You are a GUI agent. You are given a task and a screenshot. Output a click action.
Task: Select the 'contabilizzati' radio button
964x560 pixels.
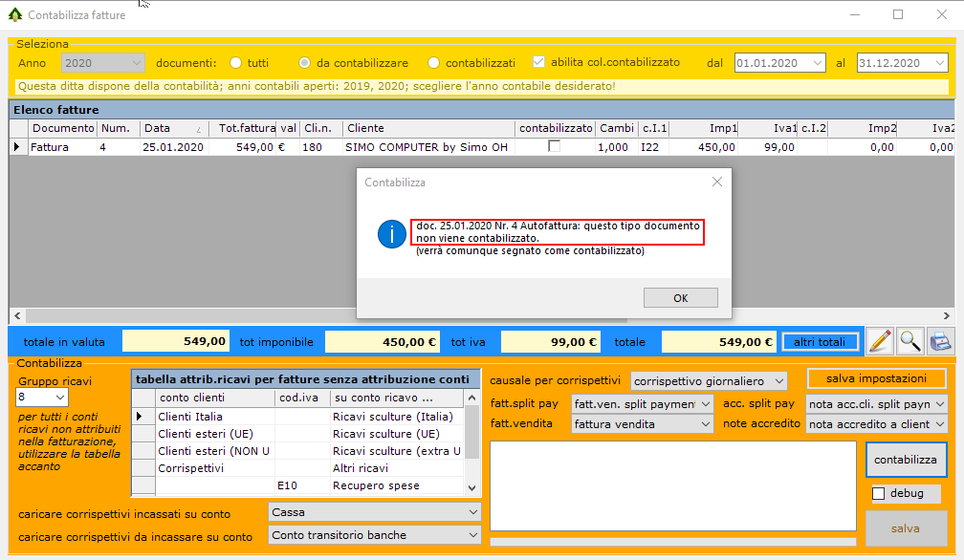[x=434, y=63]
